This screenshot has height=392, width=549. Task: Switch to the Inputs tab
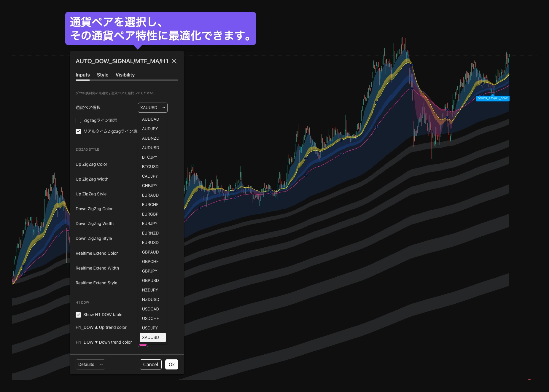82,75
